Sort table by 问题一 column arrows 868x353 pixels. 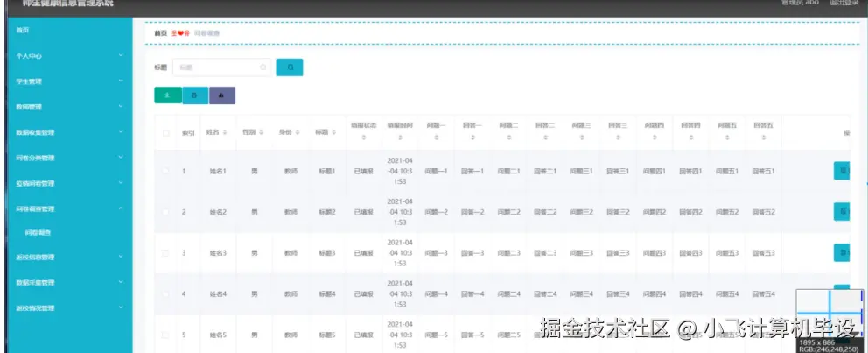437,137
